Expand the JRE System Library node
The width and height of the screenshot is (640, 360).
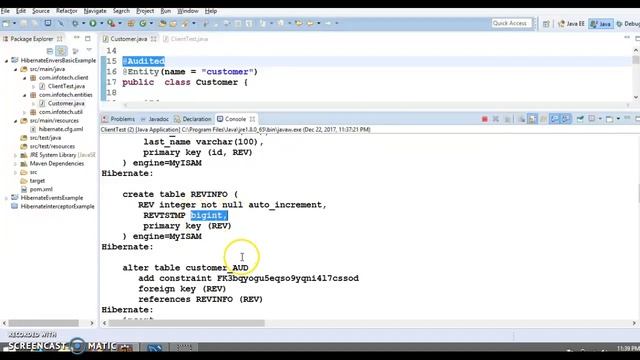point(16,155)
